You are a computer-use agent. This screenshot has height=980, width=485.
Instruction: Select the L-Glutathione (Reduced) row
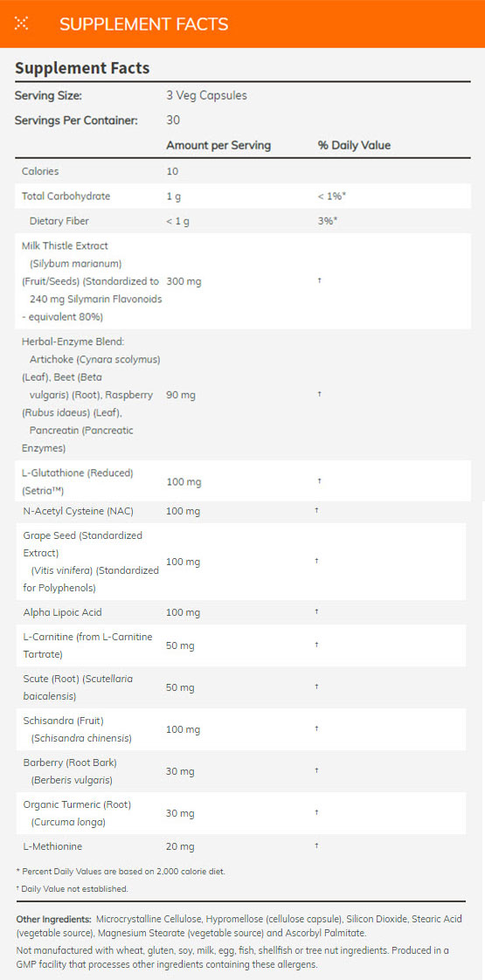(241, 481)
